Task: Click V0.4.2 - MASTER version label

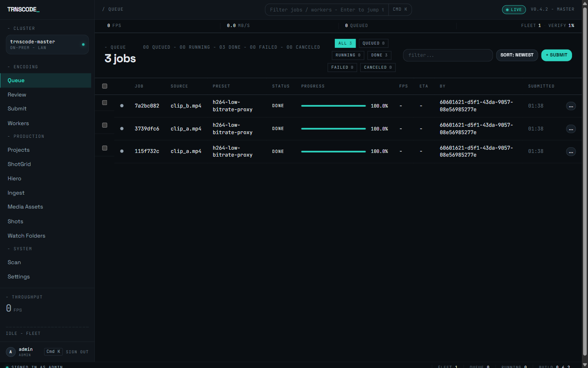Action: point(552,9)
